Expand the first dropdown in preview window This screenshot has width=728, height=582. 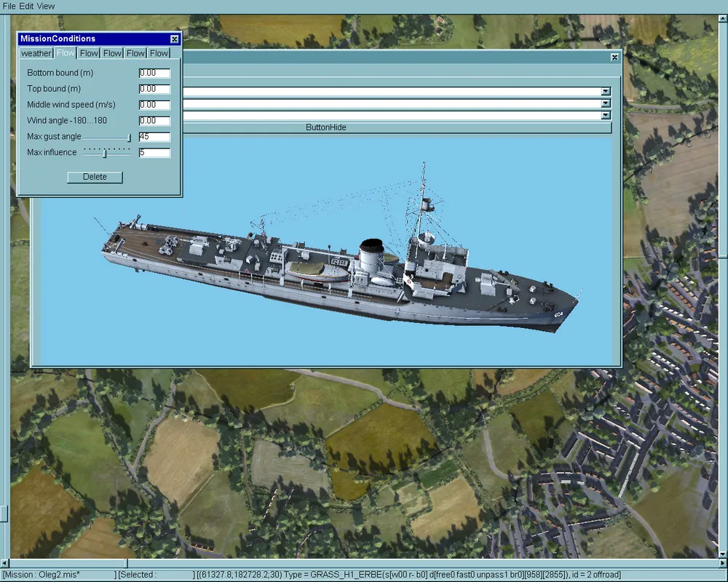coord(606,92)
